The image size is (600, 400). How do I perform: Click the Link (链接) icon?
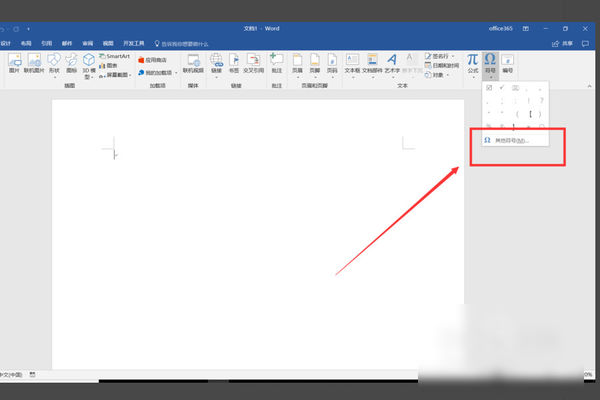216,64
